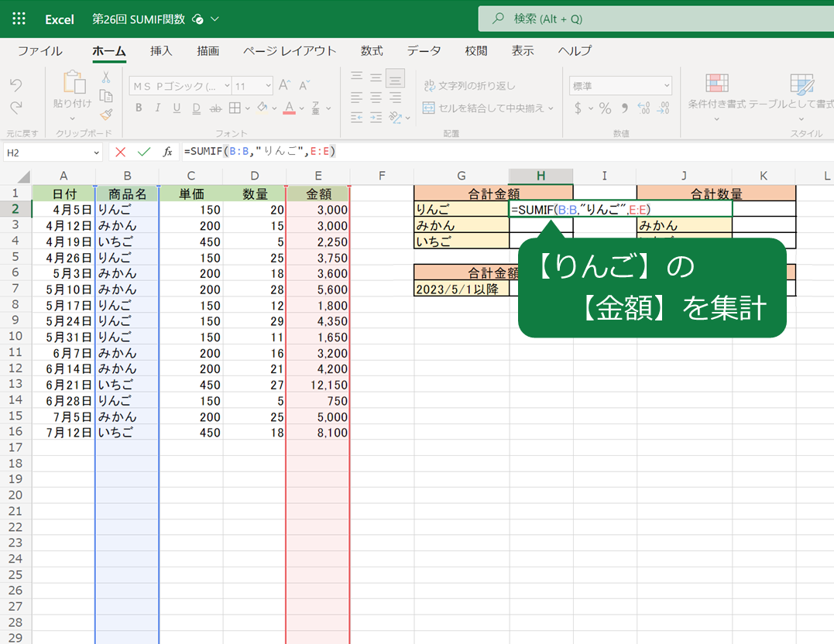Click the Insert Function fx icon
Viewport: 834px width, 644px height.
point(167,152)
